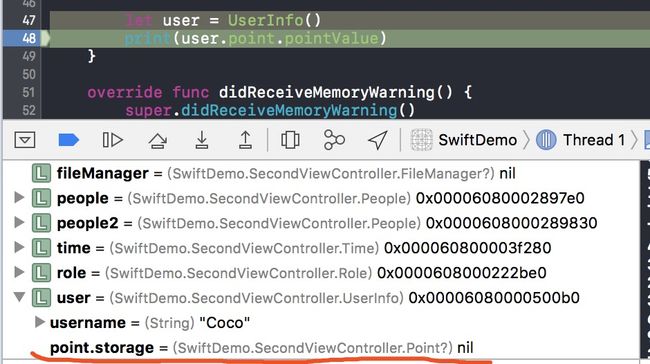
Task: Click the Step Out icon
Action: pyautogui.click(x=245, y=140)
